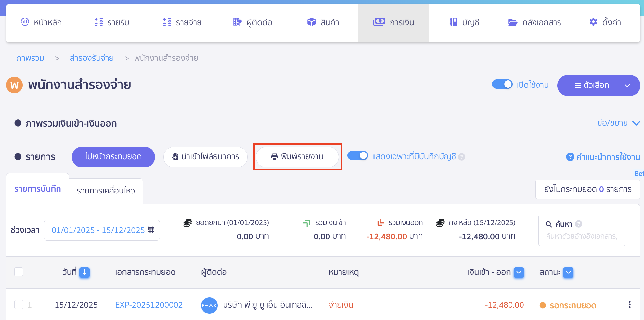Image resolution: width=644 pixels, height=320 pixels.
Task: Click the orange W account avatar
Action: pyautogui.click(x=14, y=85)
